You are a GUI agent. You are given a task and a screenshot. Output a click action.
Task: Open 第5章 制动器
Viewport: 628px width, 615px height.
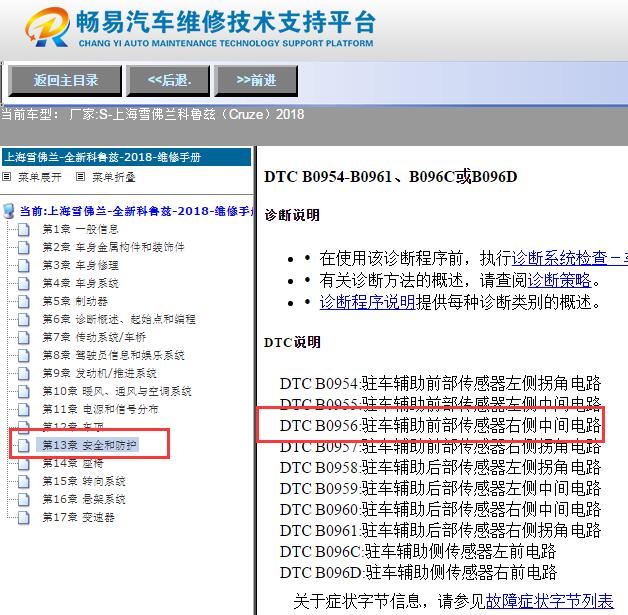(x=75, y=301)
